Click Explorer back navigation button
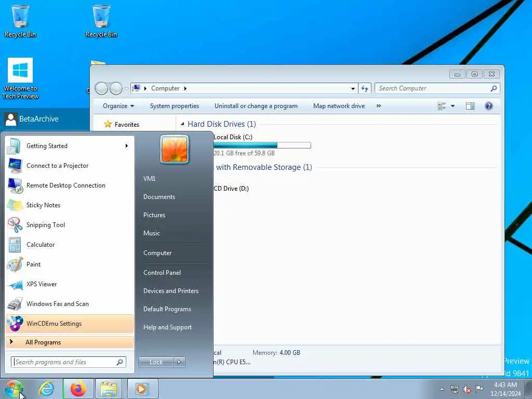Viewport: 532px width, 399px height. click(101, 88)
